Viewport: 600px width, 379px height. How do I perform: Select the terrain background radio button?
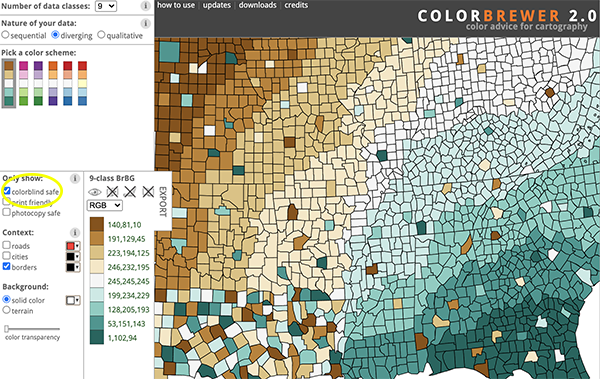click(6, 310)
